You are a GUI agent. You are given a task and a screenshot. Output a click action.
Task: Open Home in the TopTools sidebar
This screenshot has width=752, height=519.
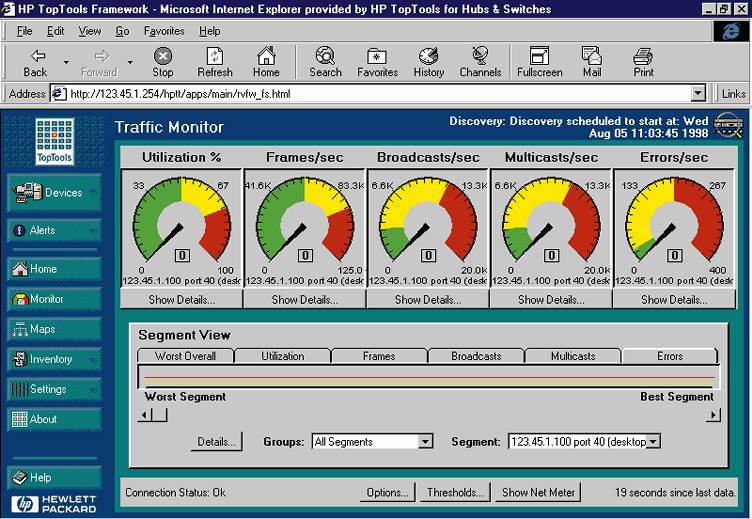(x=54, y=269)
